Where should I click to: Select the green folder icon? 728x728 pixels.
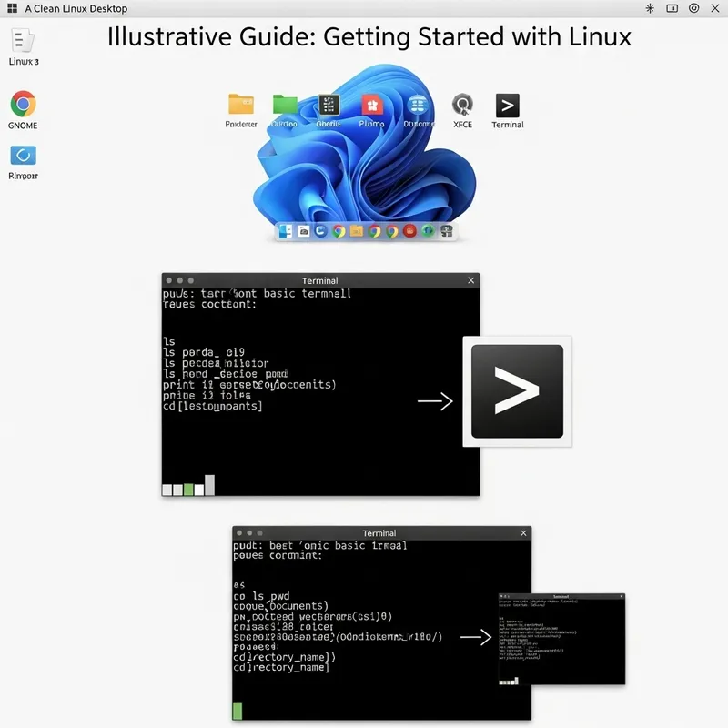(284, 103)
